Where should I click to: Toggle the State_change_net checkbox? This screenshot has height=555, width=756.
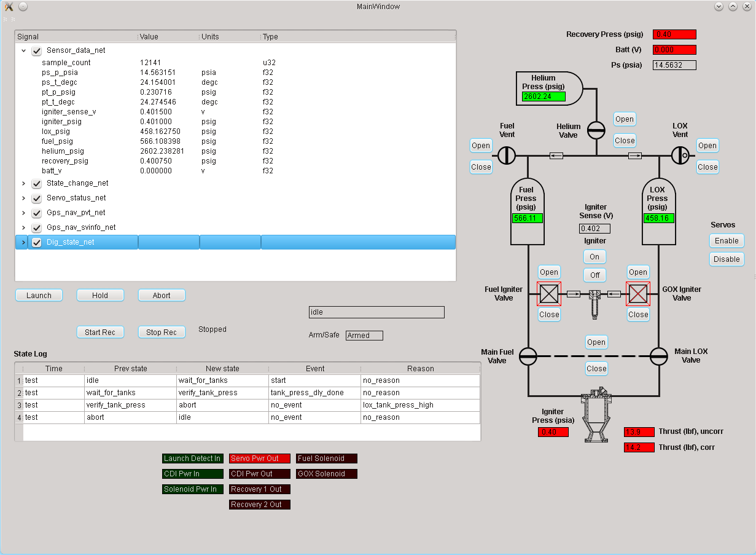[x=37, y=183]
